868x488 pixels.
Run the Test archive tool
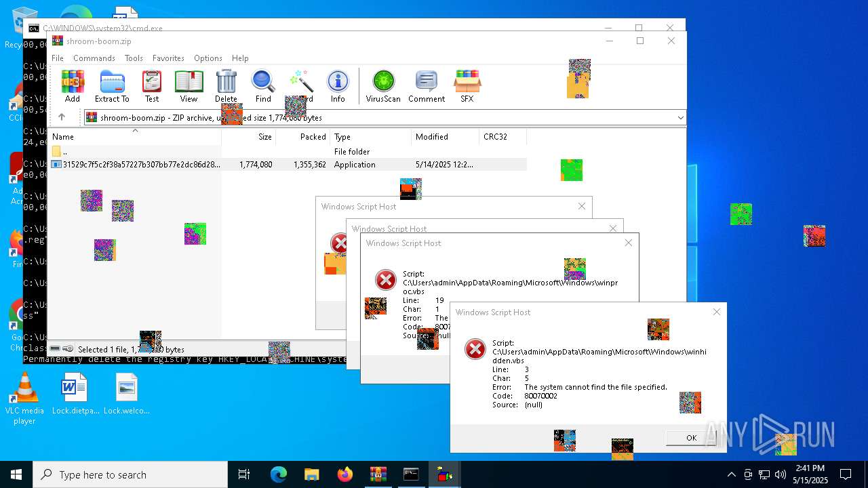(152, 86)
